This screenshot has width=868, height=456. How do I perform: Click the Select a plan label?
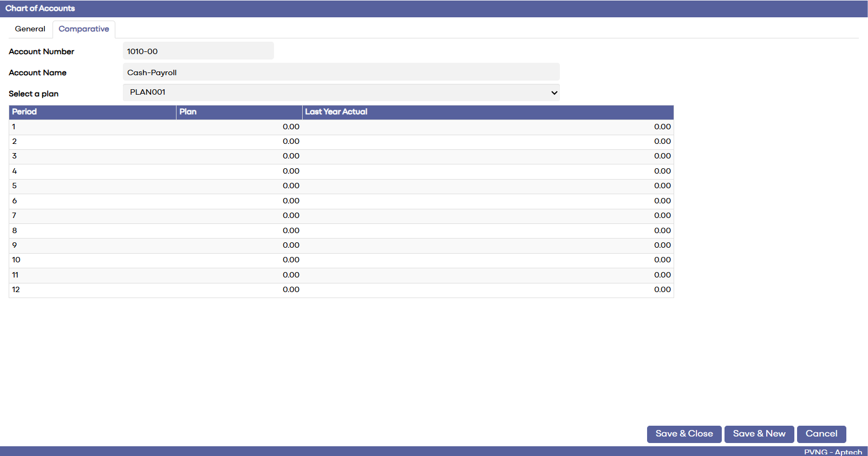click(x=34, y=94)
